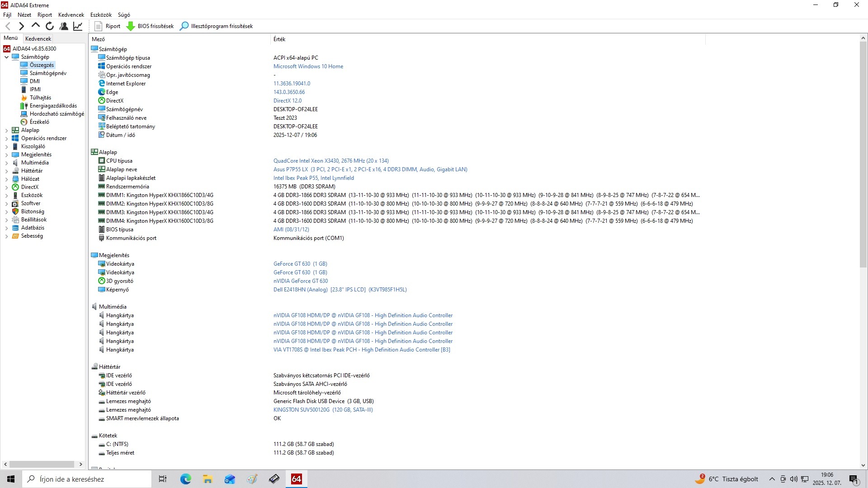Open the Eszközök menu

(100, 15)
